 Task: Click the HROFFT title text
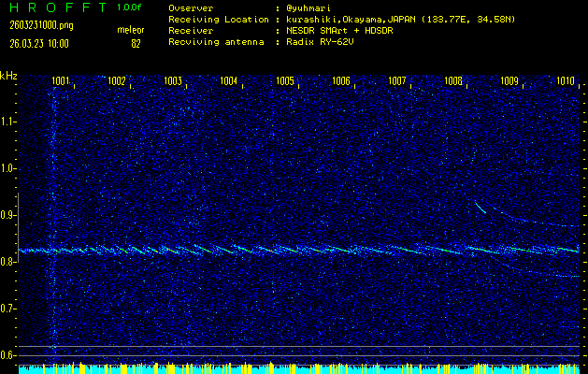56,7
